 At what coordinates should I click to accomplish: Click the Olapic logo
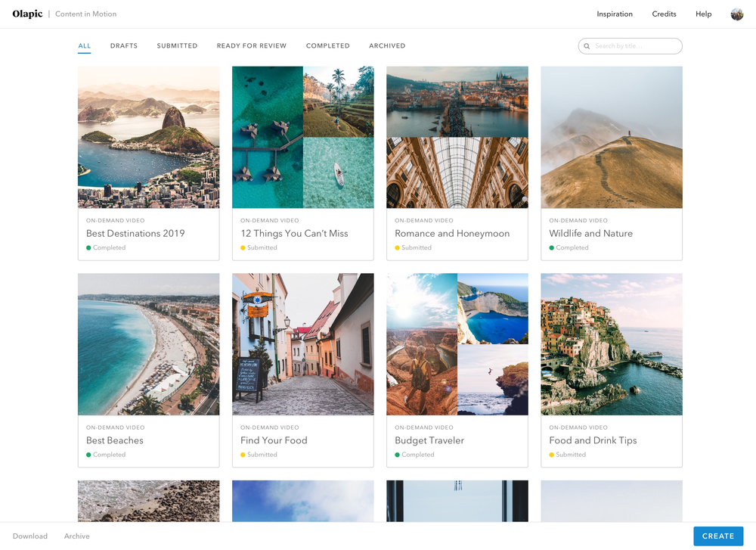[x=27, y=14]
